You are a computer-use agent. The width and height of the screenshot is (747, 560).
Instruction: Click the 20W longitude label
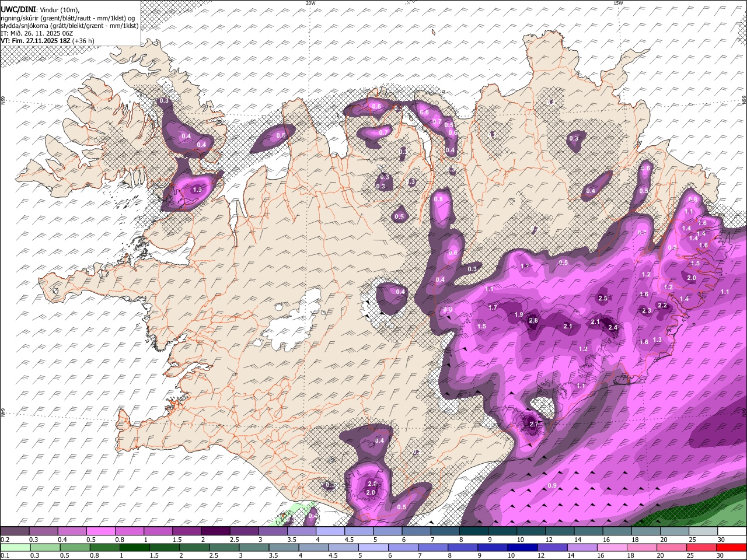coord(310,3)
